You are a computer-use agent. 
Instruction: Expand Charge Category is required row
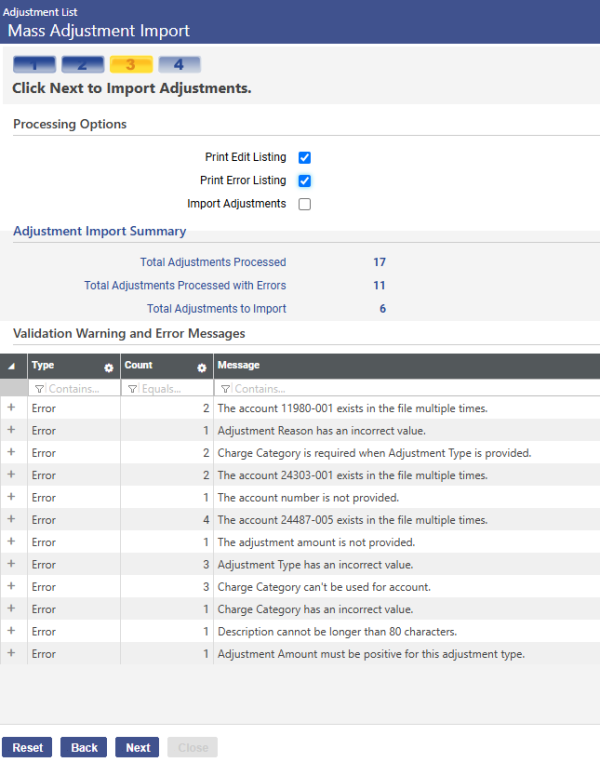pos(11,452)
